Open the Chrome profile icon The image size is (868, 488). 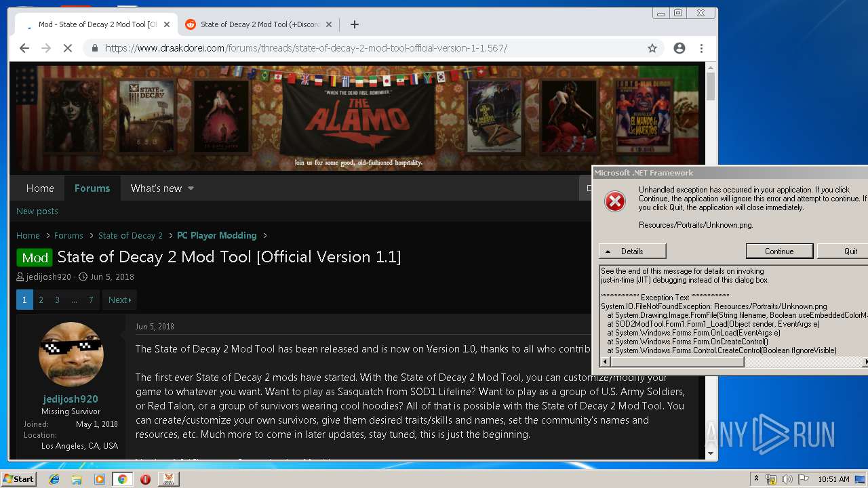pos(679,48)
